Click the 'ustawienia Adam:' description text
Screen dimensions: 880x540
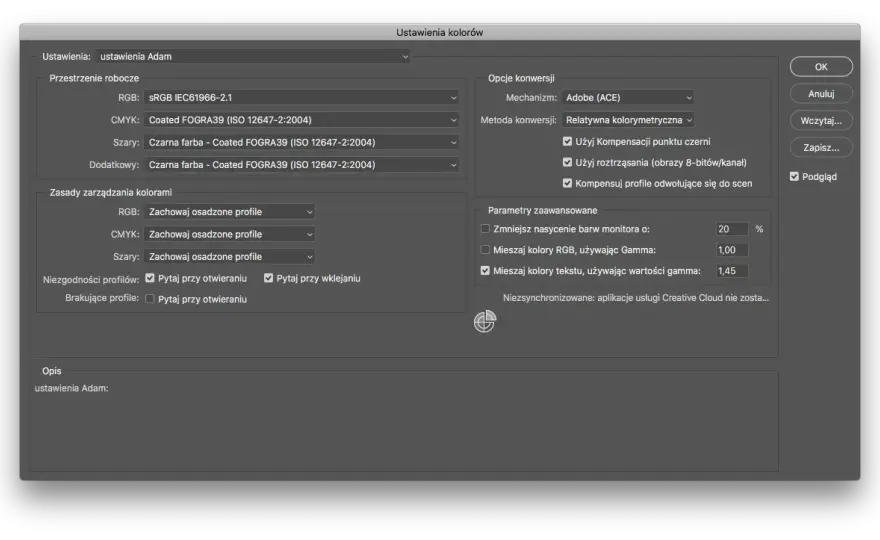(x=71, y=388)
